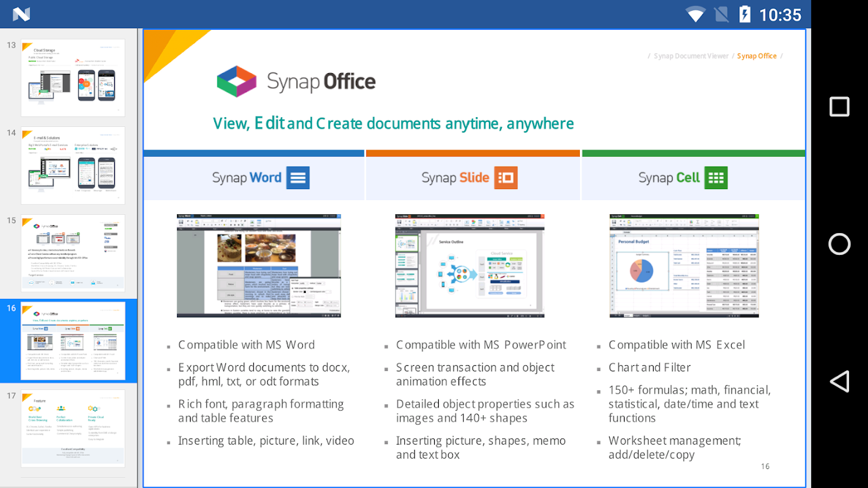
Task: Click the Synap Slide orange icon
Action: (x=506, y=178)
